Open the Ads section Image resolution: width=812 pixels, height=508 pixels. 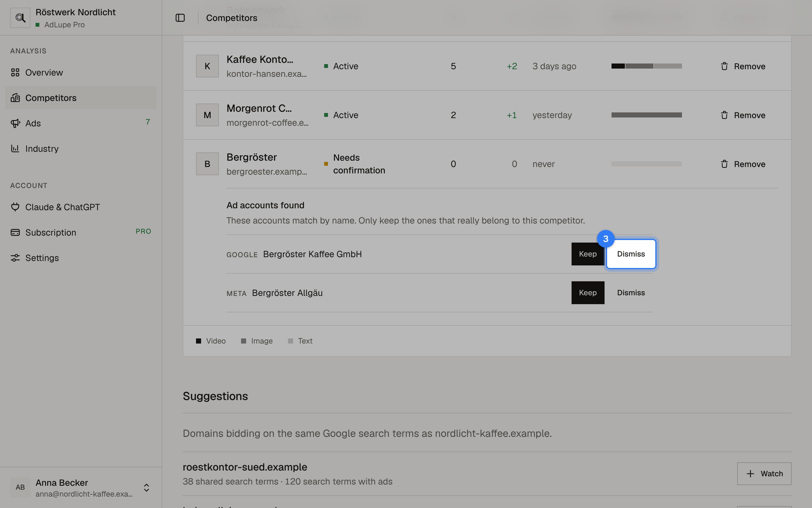[x=81, y=123]
